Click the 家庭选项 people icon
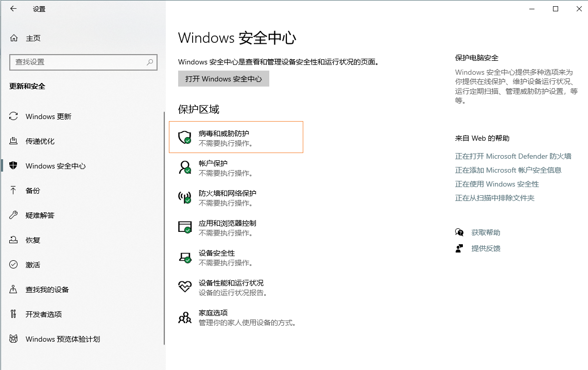 (185, 317)
